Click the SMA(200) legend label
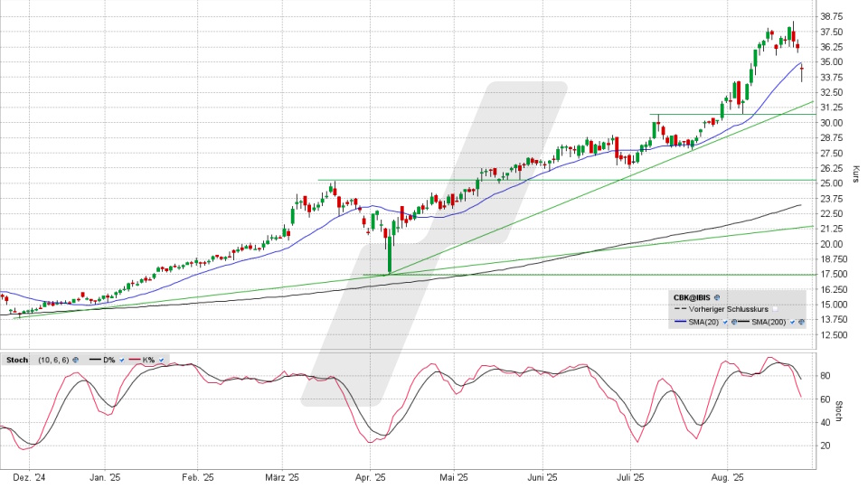The image size is (868, 488). click(769, 322)
